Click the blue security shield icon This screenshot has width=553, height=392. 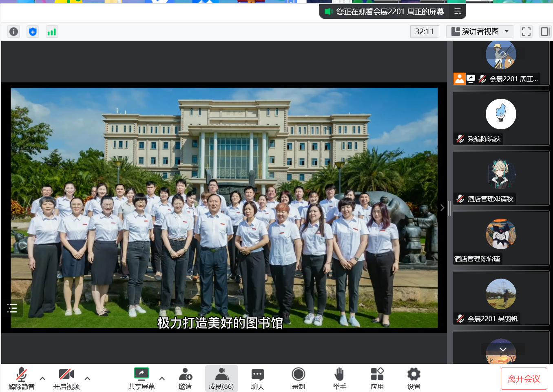pyautogui.click(x=33, y=31)
